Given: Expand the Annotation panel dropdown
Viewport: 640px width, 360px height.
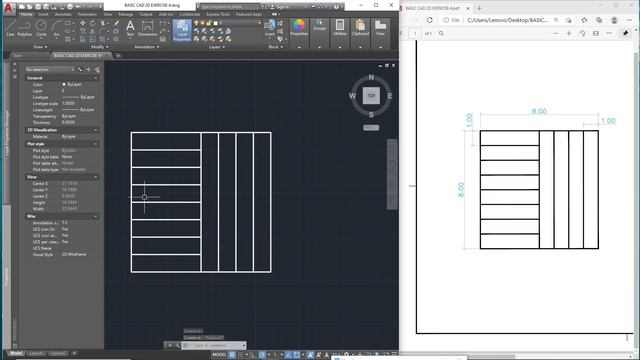Looking at the screenshot, I should (x=147, y=47).
